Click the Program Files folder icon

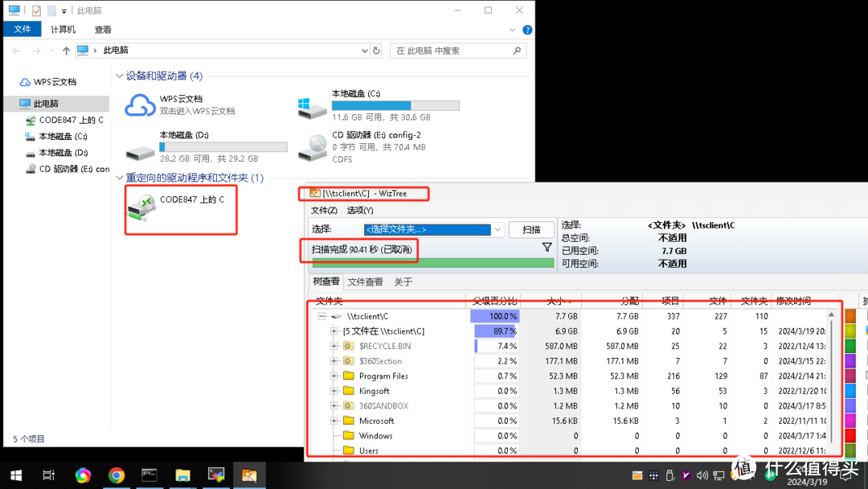pyautogui.click(x=348, y=376)
